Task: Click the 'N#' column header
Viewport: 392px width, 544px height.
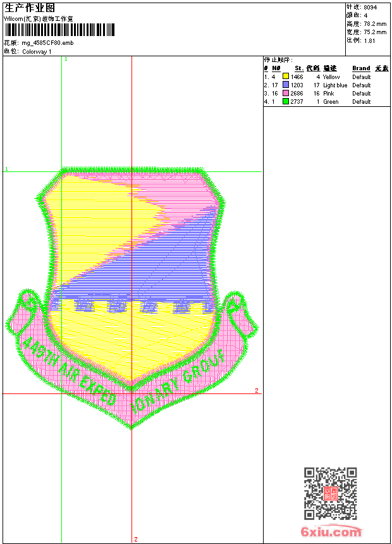Action: tap(276, 68)
